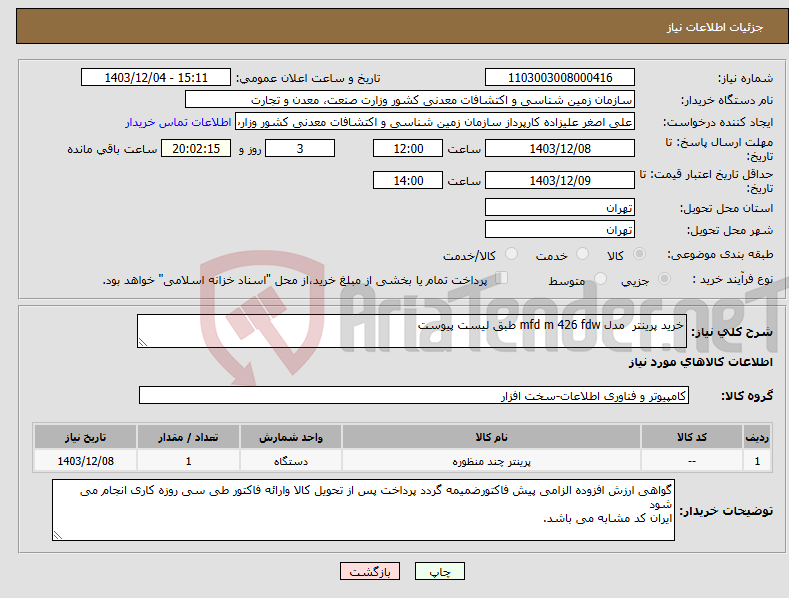Click the ایجاد کننده درخواست field
Screen dimensions: 789x598
click(435, 121)
